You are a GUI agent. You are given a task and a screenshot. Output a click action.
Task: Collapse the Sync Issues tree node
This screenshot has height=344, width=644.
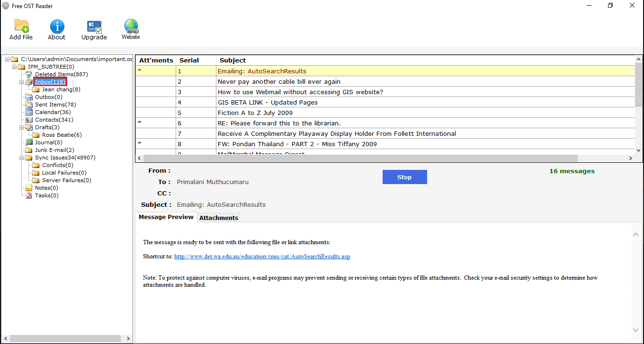coord(21,158)
